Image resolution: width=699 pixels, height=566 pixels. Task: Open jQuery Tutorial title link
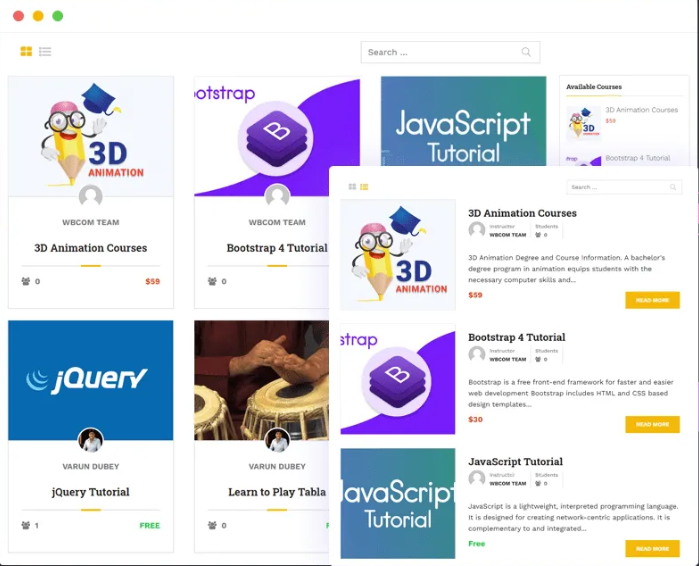(x=91, y=492)
